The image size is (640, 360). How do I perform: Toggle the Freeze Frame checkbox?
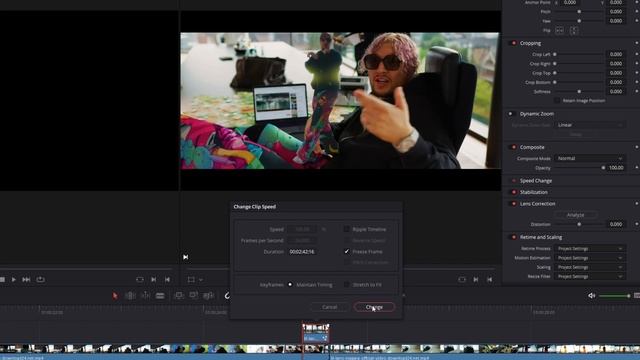click(347, 251)
